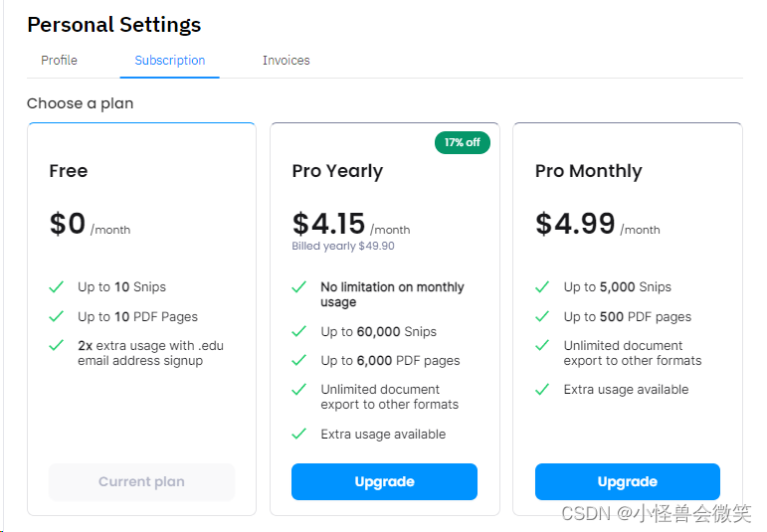Image resolution: width=767 pixels, height=532 pixels.
Task: Click checkmark beside Up to 10 Snips
Action: click(x=57, y=287)
